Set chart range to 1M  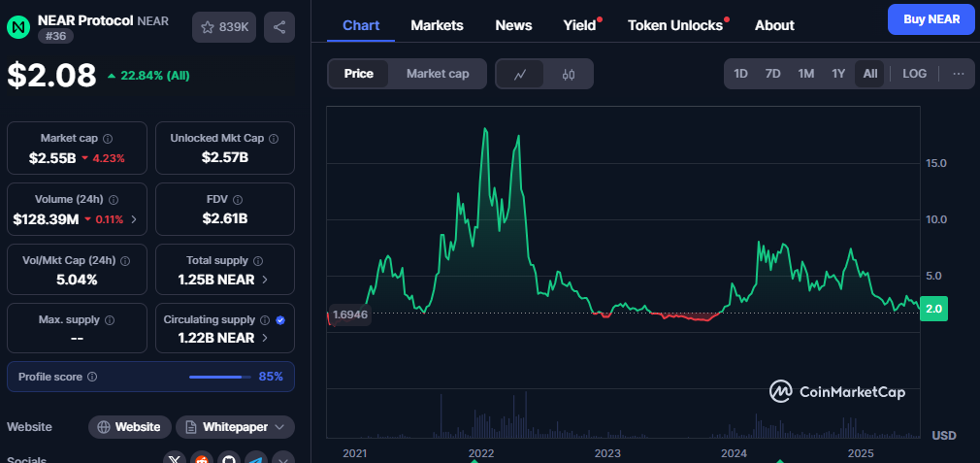805,74
